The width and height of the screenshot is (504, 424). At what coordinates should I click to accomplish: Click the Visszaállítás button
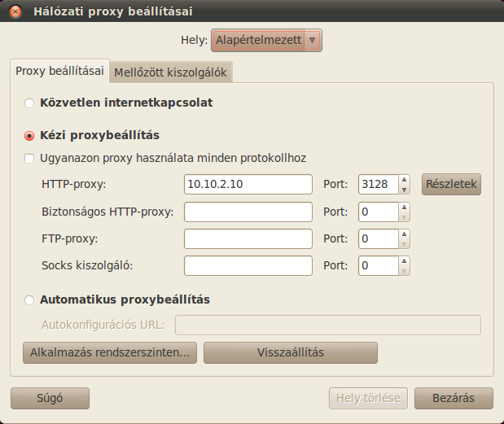[x=291, y=352]
